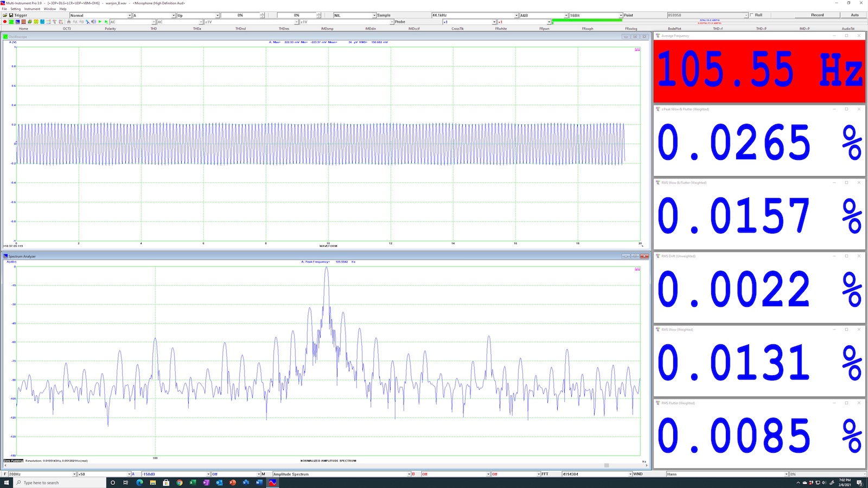Screen dimensions: 868x488
Task: Click the Multi-Instrument taskbar icon
Action: (x=272, y=483)
